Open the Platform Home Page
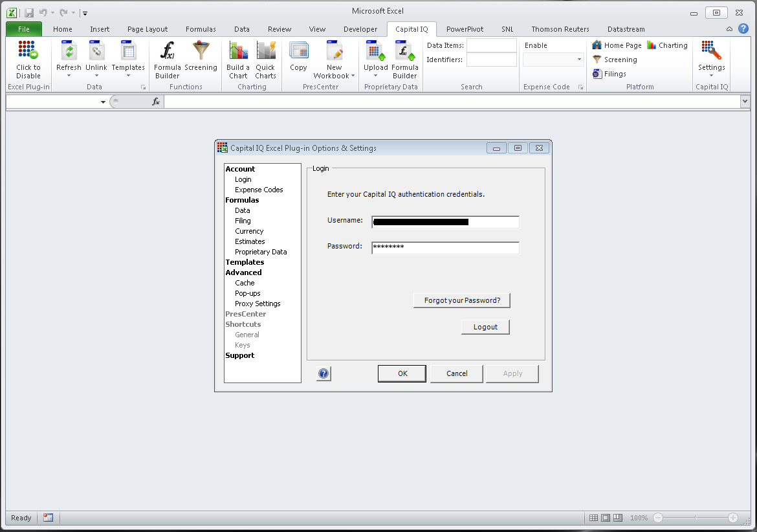The height and width of the screenshot is (532, 757). coord(617,45)
